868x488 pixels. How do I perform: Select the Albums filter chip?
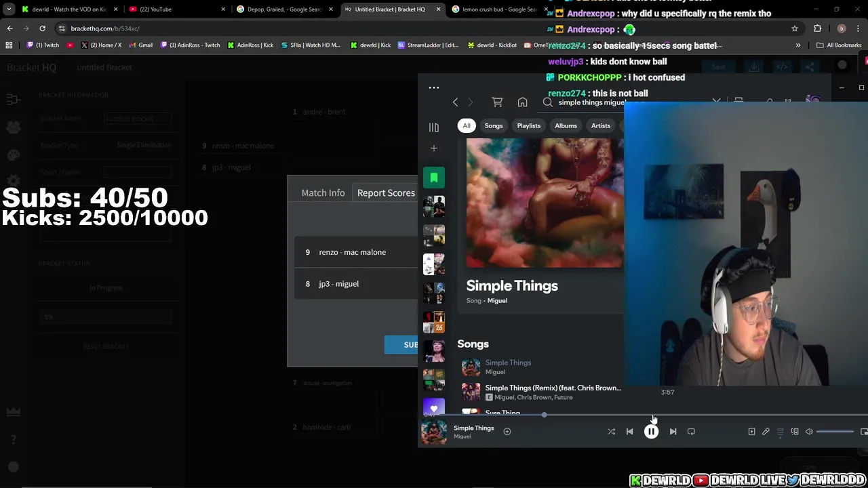pos(566,125)
